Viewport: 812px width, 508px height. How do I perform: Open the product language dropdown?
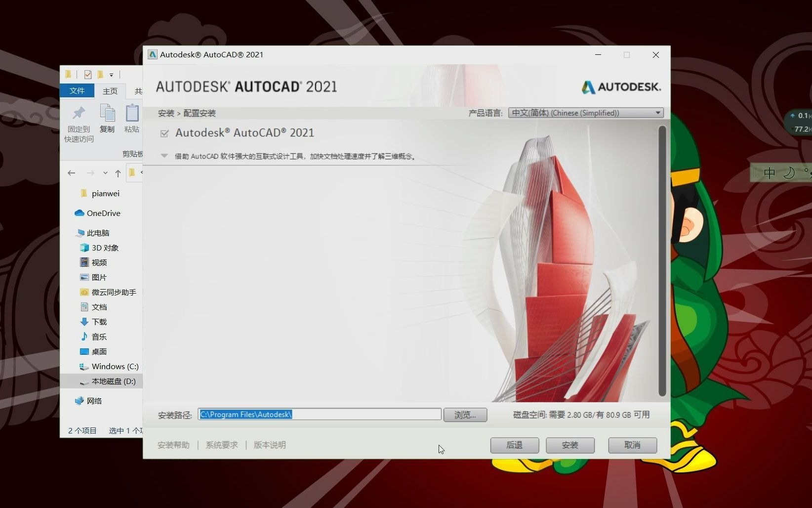pos(586,113)
